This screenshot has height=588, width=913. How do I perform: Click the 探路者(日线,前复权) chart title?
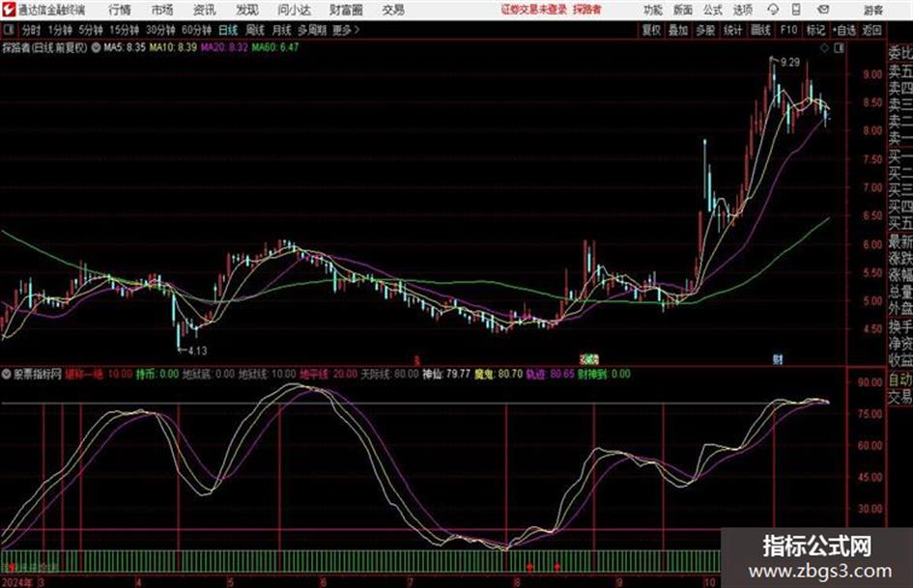pos(44,47)
